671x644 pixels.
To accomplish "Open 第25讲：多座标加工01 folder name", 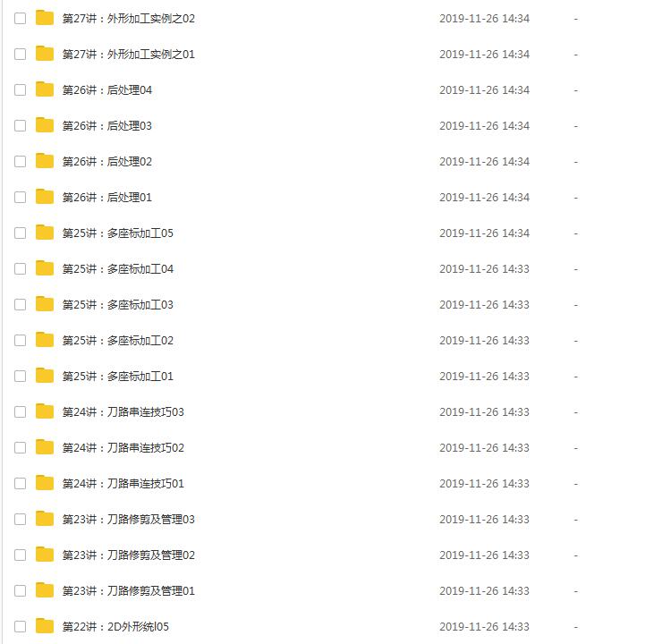I will (x=118, y=377).
